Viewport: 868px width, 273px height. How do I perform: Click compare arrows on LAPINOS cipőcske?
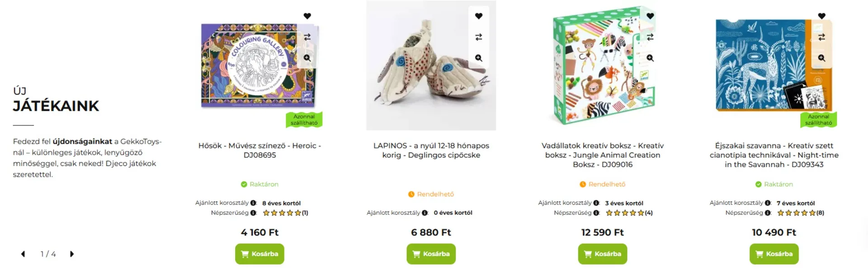pos(479,37)
